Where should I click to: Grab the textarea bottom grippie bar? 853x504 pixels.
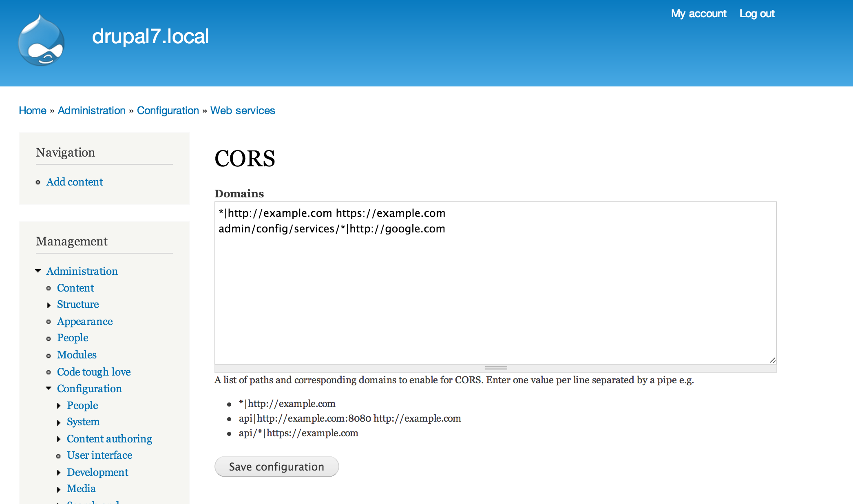[496, 368]
